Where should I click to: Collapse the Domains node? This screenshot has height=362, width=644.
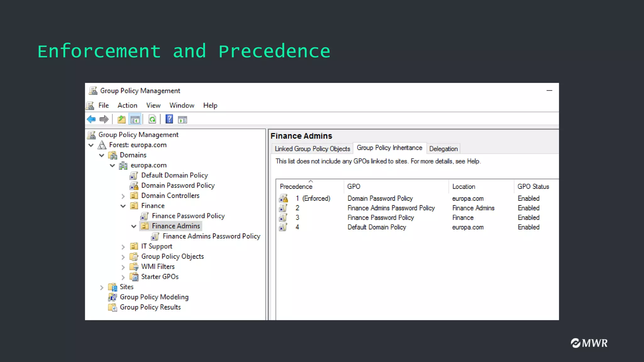click(x=102, y=155)
